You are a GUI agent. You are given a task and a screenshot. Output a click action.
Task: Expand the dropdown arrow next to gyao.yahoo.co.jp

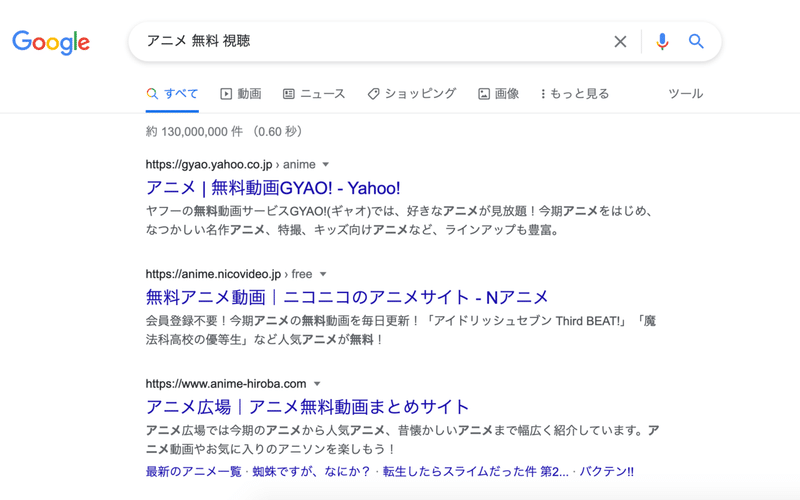(x=326, y=165)
